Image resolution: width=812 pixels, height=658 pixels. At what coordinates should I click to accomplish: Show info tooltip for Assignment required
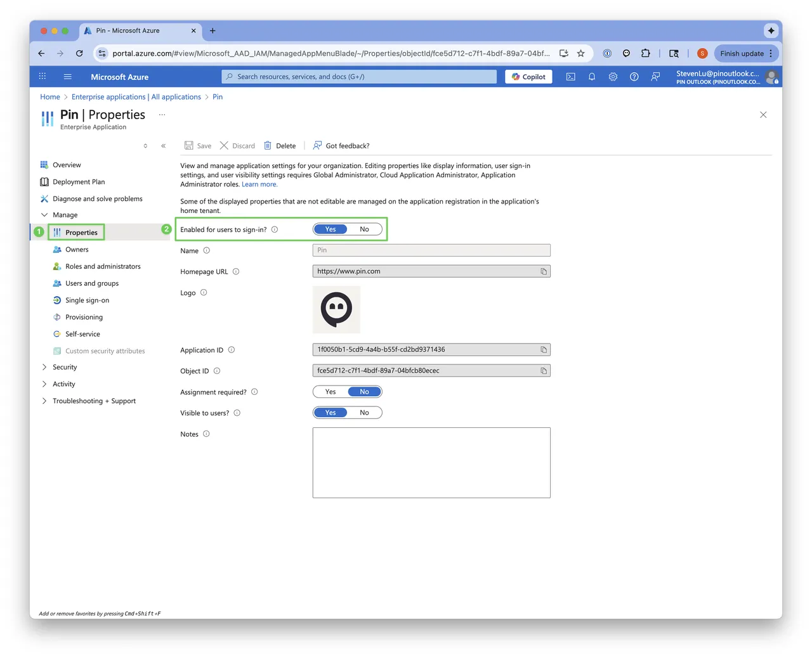(x=254, y=392)
